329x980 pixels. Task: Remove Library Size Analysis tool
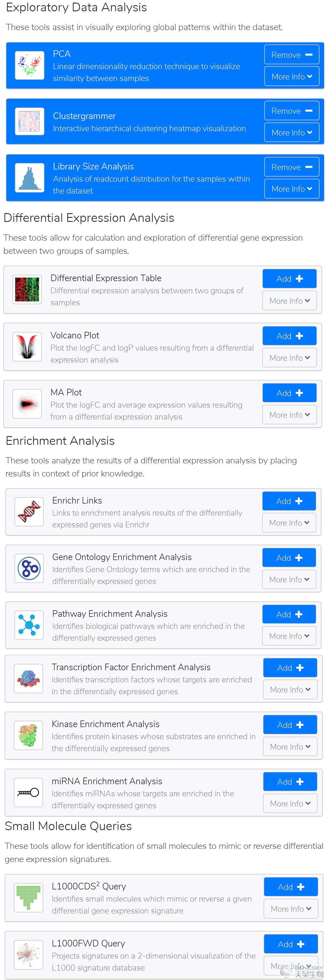[x=292, y=167]
